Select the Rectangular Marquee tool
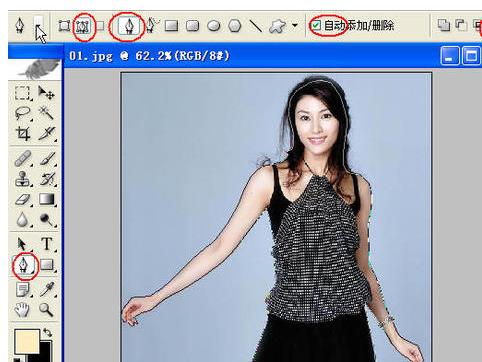This screenshot has height=362, width=482. (x=23, y=93)
